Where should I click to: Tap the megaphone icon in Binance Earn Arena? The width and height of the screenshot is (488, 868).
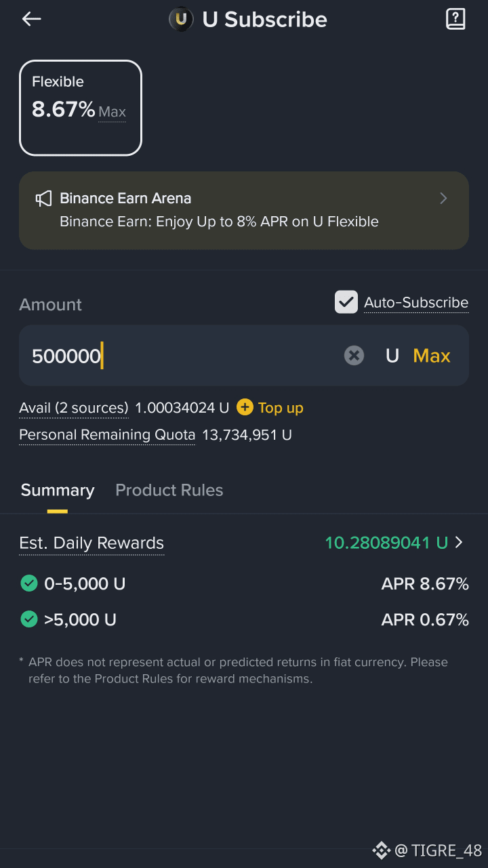[43, 199]
